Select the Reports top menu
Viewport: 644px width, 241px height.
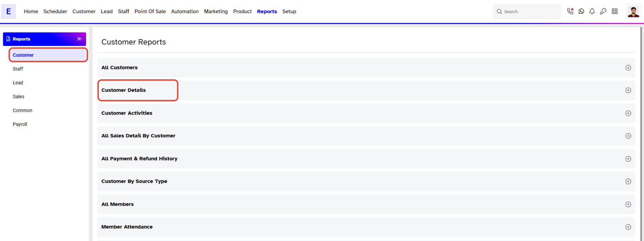(267, 11)
